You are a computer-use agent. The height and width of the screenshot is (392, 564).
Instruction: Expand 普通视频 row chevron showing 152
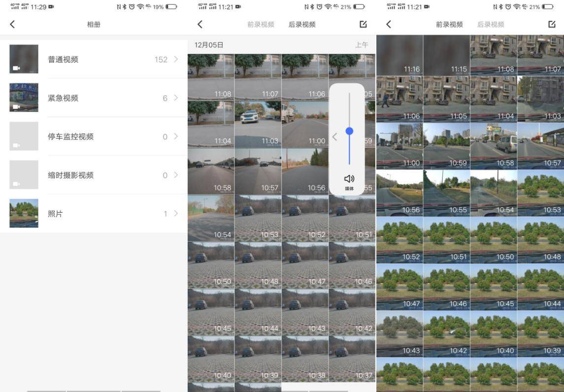176,59
